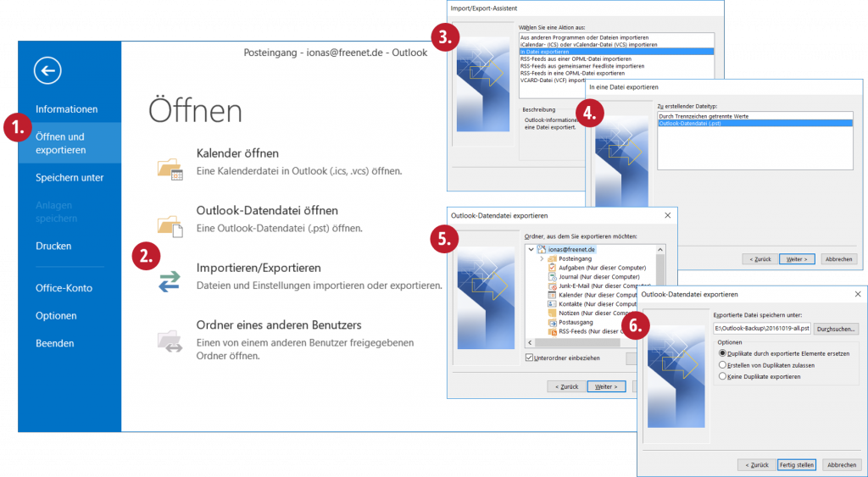Click the folder tree's vertical scrollbar up arrow
Image resolution: width=868 pixels, height=477 pixels.
(x=659, y=250)
